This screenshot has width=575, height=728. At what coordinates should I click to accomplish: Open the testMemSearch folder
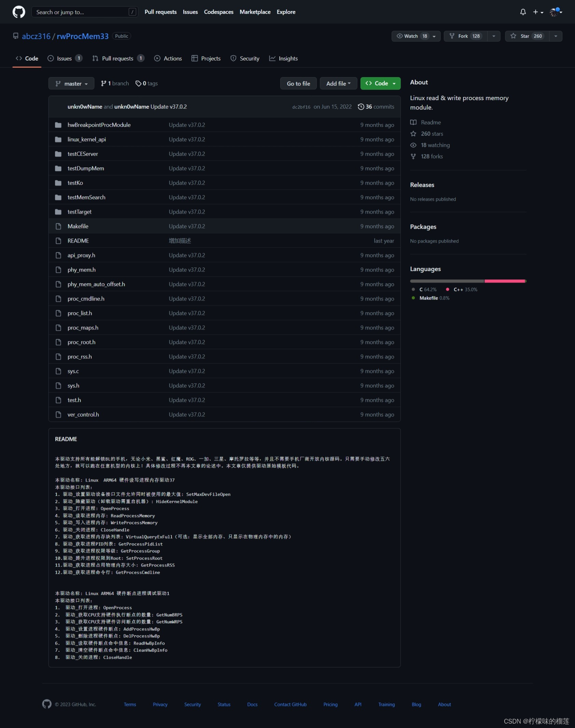[86, 197]
